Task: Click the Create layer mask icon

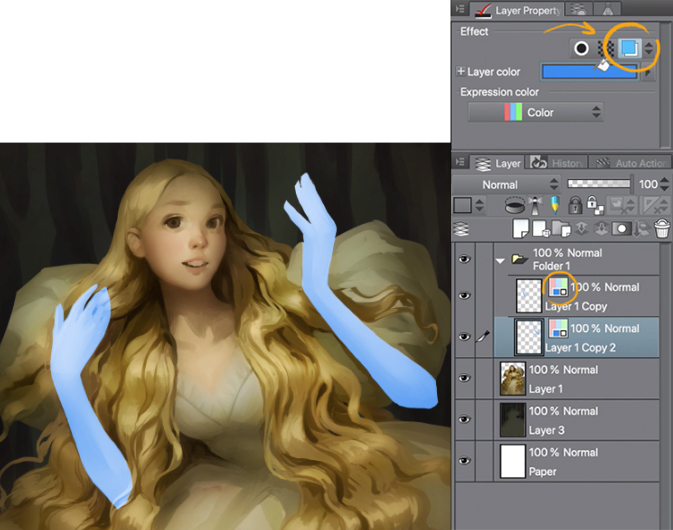Action: click(x=620, y=229)
